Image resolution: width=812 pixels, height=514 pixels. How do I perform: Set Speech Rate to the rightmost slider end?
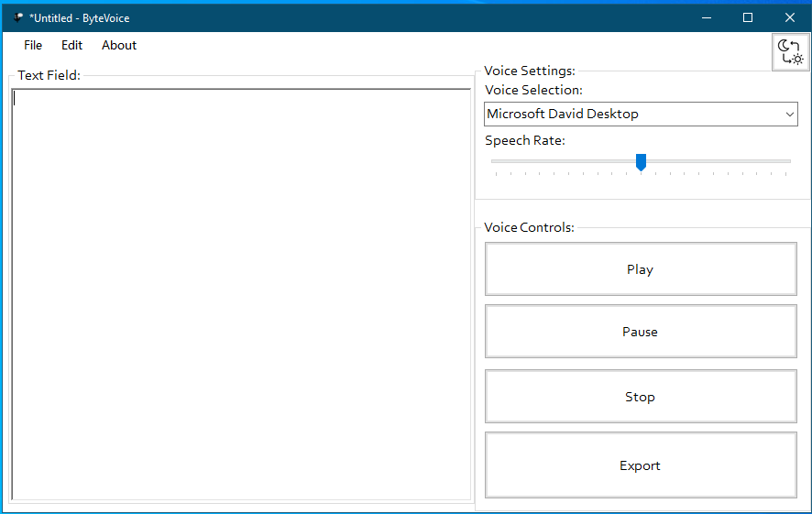point(786,161)
